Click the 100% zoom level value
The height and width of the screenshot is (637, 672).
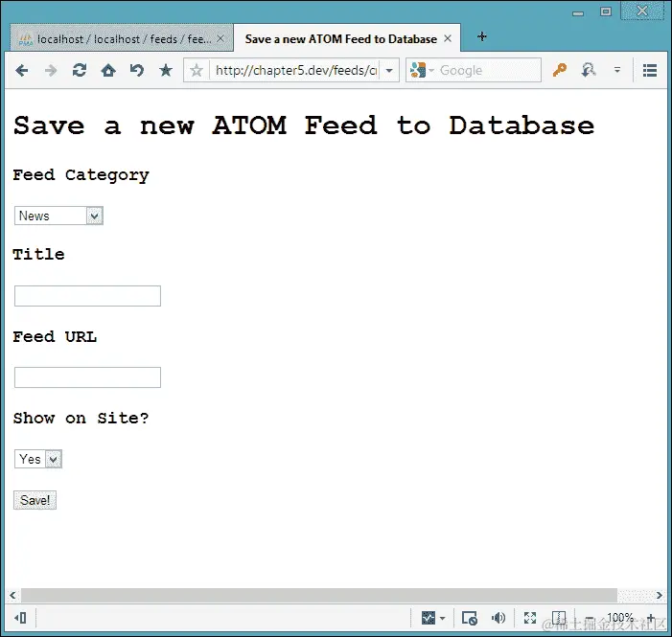(620, 618)
